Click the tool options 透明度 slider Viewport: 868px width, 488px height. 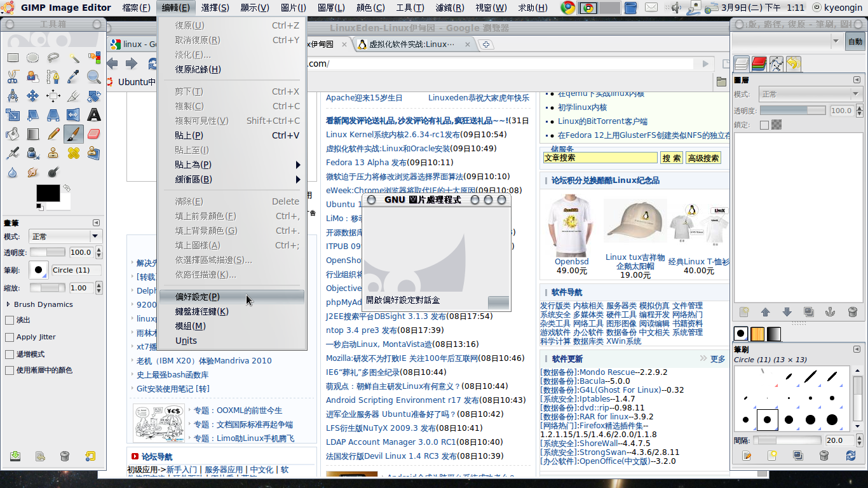48,252
